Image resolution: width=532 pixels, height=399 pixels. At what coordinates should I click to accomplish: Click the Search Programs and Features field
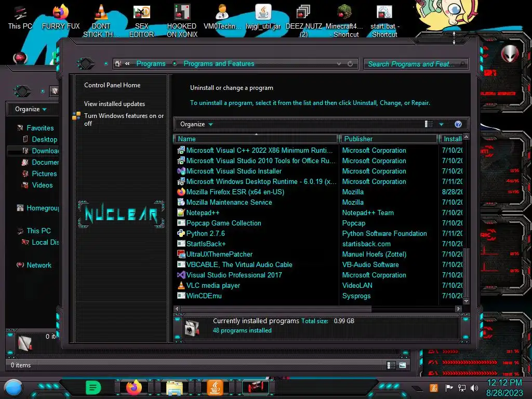point(416,64)
